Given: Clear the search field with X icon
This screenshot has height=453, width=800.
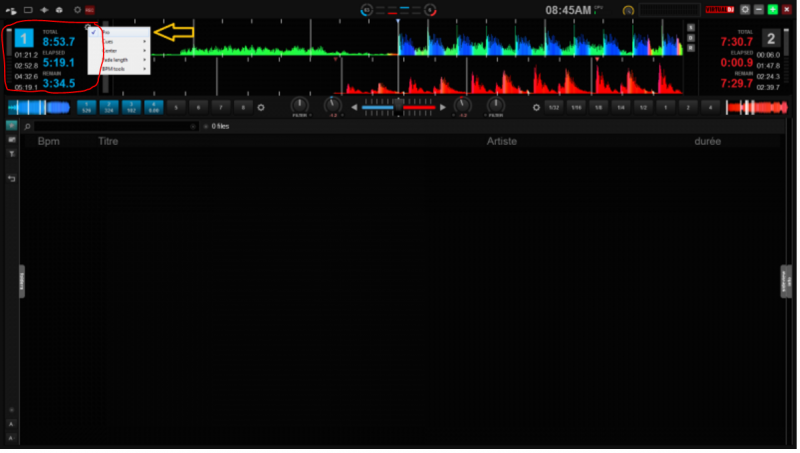Looking at the screenshot, I should (193, 126).
